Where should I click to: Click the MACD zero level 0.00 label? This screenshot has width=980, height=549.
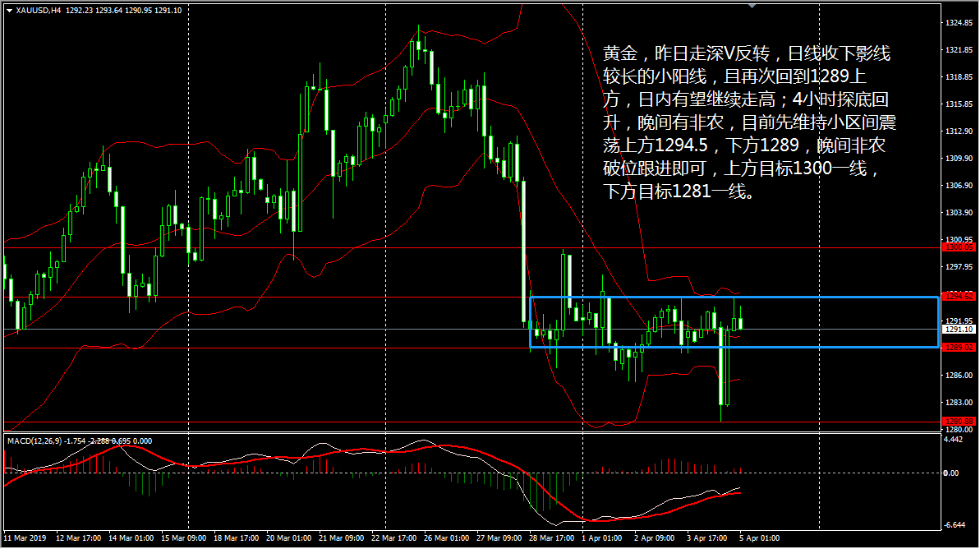click(950, 473)
